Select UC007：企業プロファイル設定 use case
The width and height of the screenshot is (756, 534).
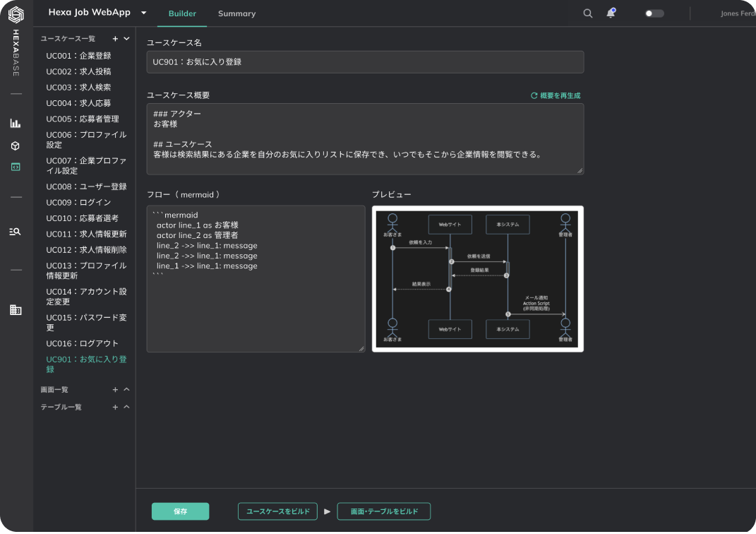click(86, 166)
